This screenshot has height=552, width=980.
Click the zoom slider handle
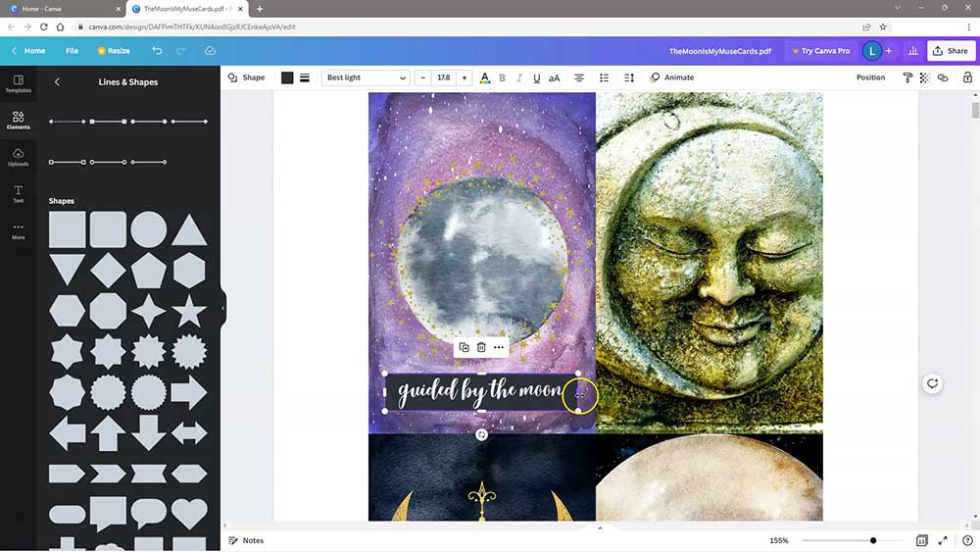(873, 540)
